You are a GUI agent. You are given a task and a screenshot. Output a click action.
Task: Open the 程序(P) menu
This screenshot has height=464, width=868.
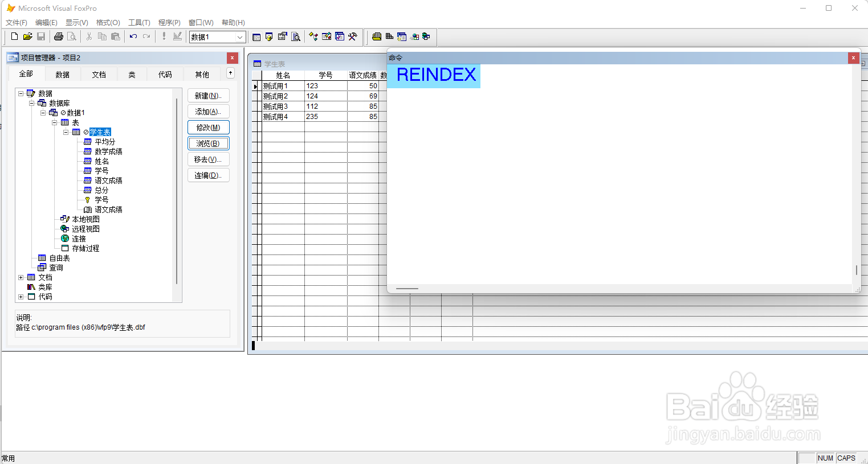[x=169, y=23]
